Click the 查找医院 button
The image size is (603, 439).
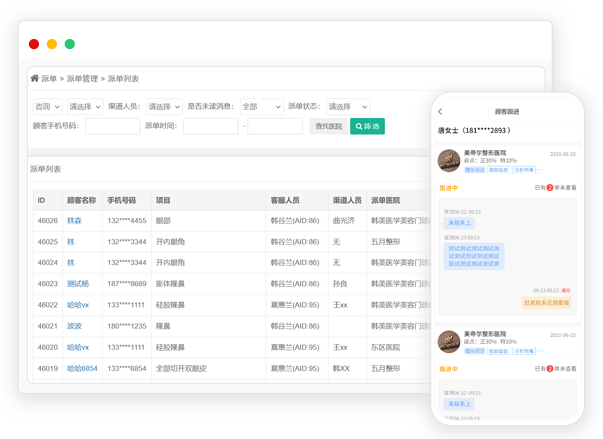point(327,126)
